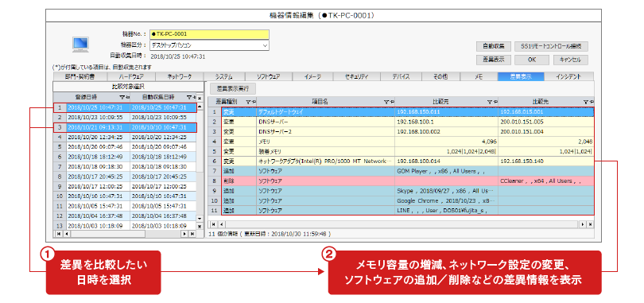Switch to デバイス tab
This screenshot has width=644, height=303.
tap(401, 77)
